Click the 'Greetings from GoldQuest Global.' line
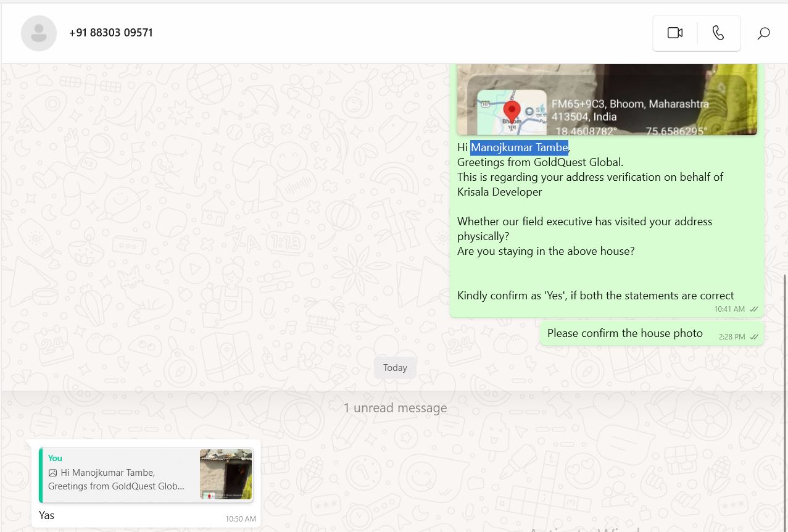Image resolution: width=788 pixels, height=532 pixels. point(541,162)
